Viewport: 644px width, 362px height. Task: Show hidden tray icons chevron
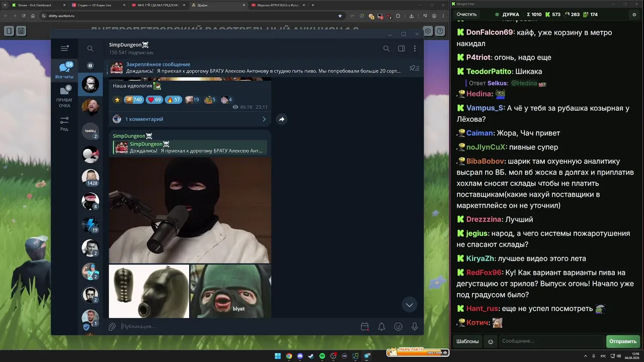point(586,356)
